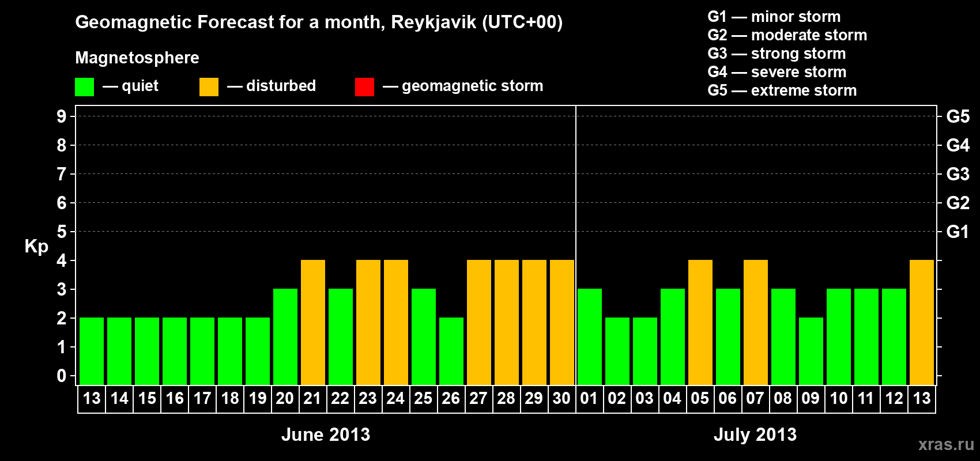This screenshot has height=461, width=980.
Task: Click the 'G5' label on right axis
Action: (958, 116)
